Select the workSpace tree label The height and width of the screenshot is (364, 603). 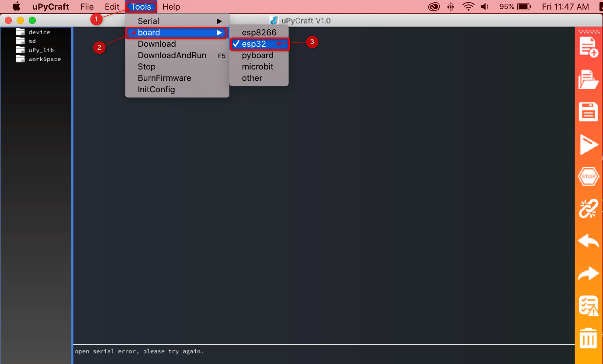pyautogui.click(x=45, y=59)
